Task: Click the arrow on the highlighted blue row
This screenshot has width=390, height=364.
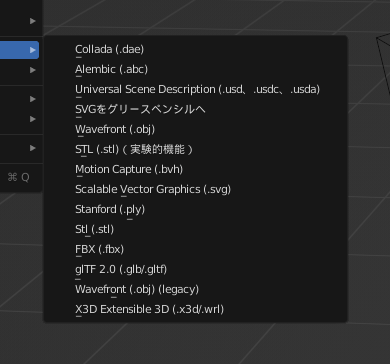Action: point(33,50)
